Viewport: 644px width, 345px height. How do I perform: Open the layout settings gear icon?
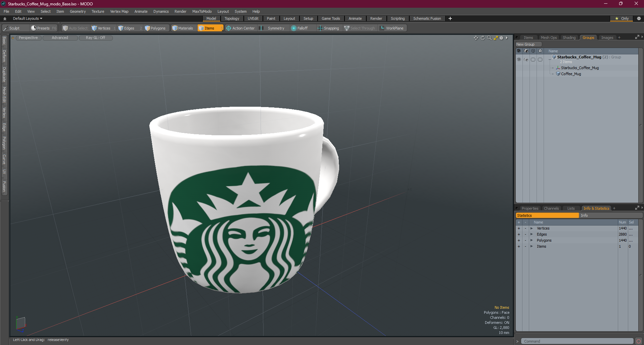[x=639, y=18]
